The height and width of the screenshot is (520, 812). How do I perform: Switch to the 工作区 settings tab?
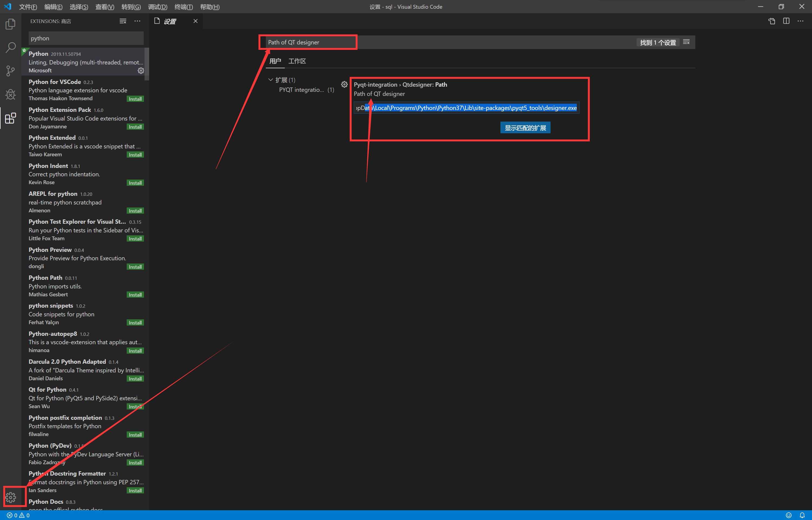297,61
